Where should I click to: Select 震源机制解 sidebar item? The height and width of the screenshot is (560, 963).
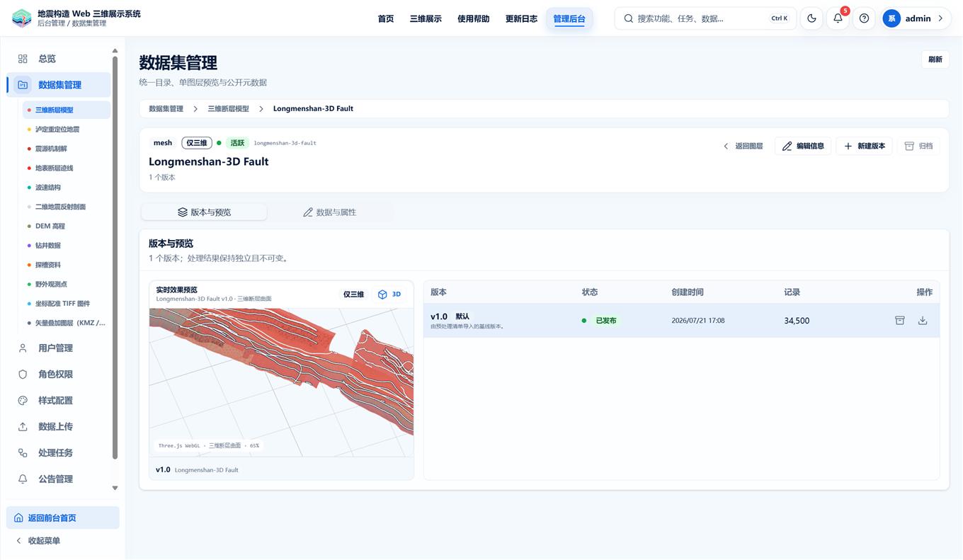67,149
